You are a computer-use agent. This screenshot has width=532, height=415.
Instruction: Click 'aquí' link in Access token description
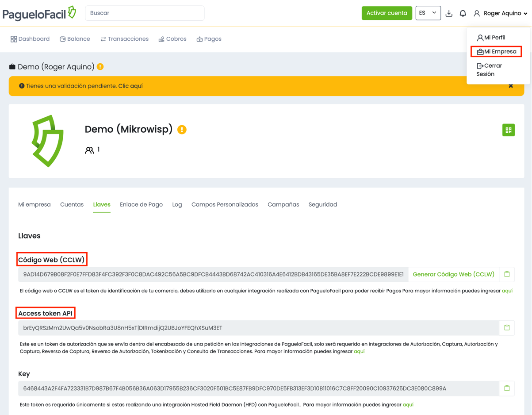[x=359, y=351]
